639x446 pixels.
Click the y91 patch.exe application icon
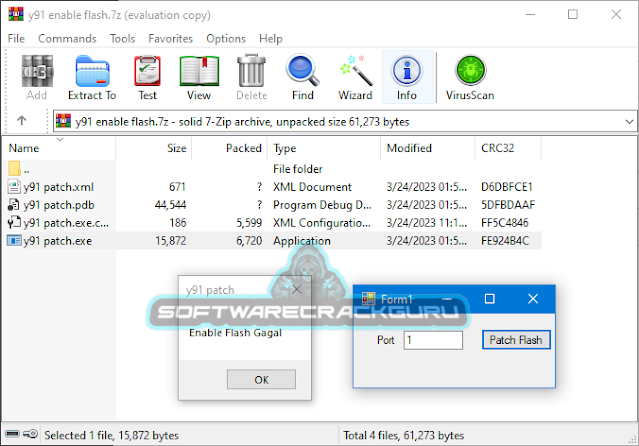tap(14, 241)
